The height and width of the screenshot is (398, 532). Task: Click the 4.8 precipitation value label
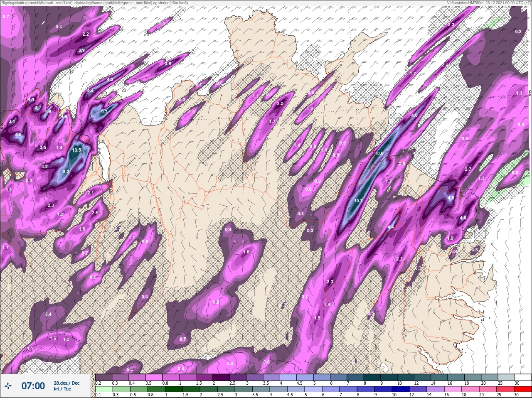coord(451,198)
